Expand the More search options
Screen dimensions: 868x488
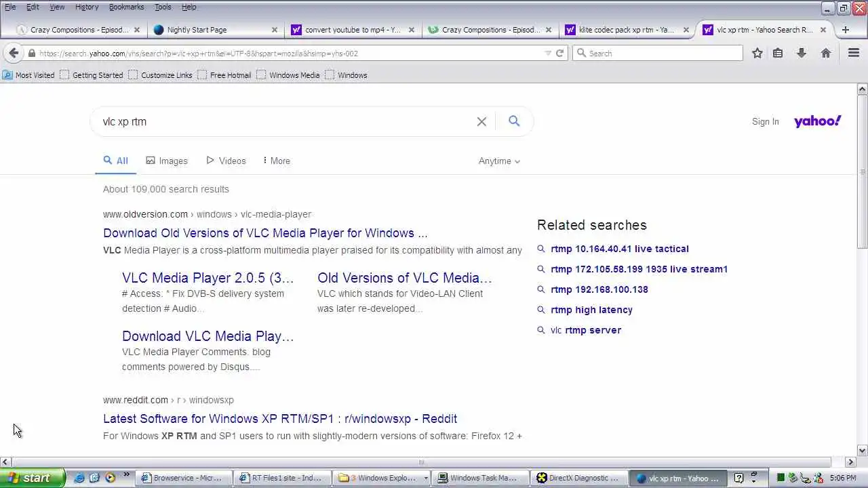pos(277,161)
